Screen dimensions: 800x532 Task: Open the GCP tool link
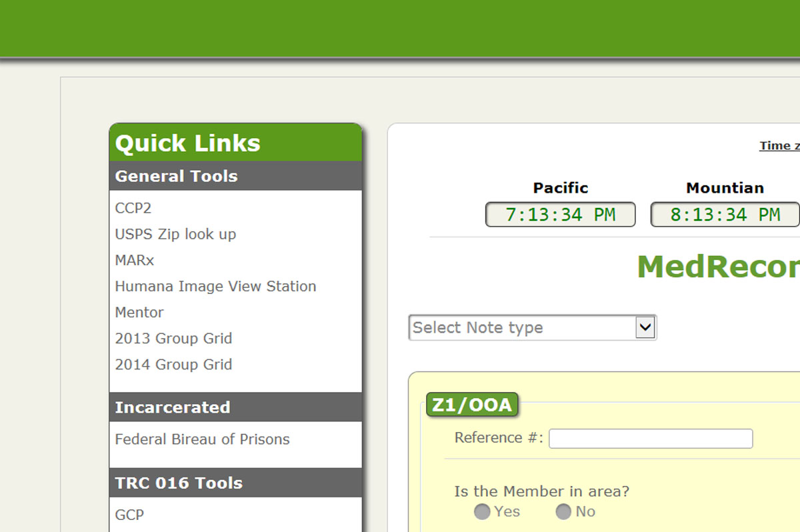pyautogui.click(x=129, y=515)
